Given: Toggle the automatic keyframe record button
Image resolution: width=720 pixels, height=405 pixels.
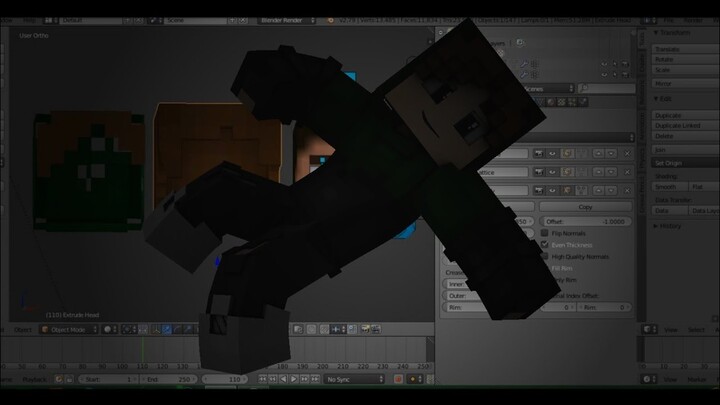Looking at the screenshot, I should click(398, 379).
